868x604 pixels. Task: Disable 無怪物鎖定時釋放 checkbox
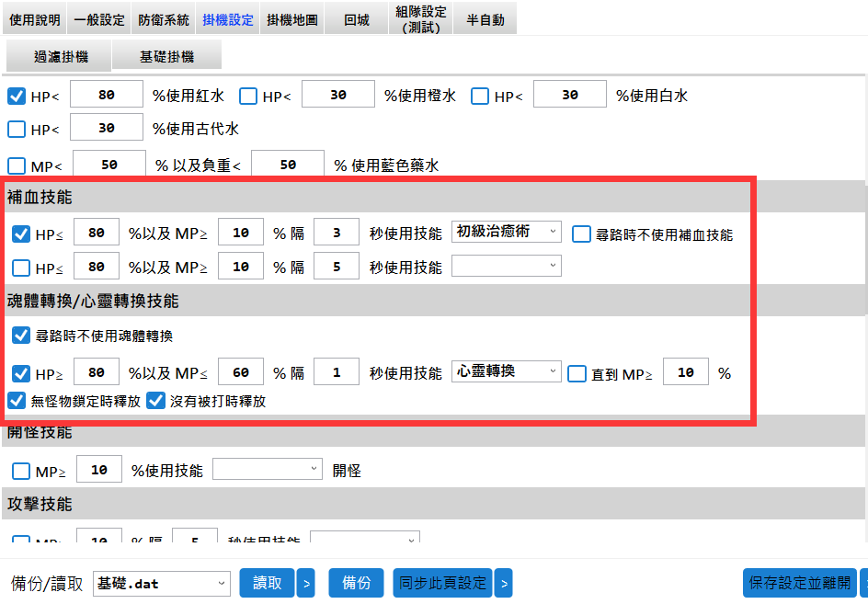[17, 401]
